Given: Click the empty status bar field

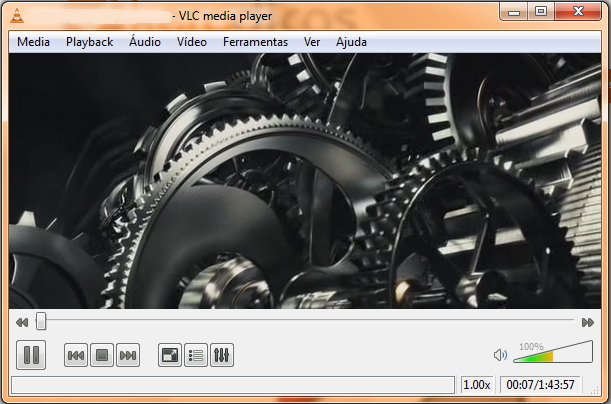Looking at the screenshot, I should [233, 385].
